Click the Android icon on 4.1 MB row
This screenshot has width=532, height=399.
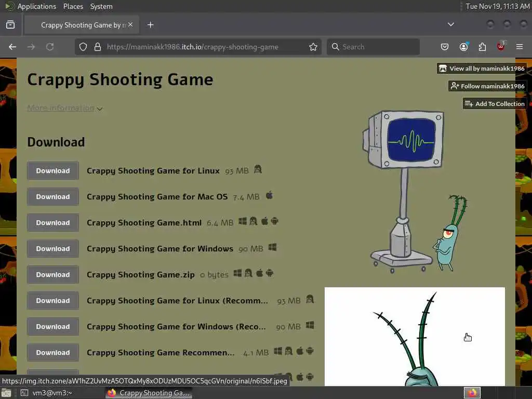click(310, 351)
